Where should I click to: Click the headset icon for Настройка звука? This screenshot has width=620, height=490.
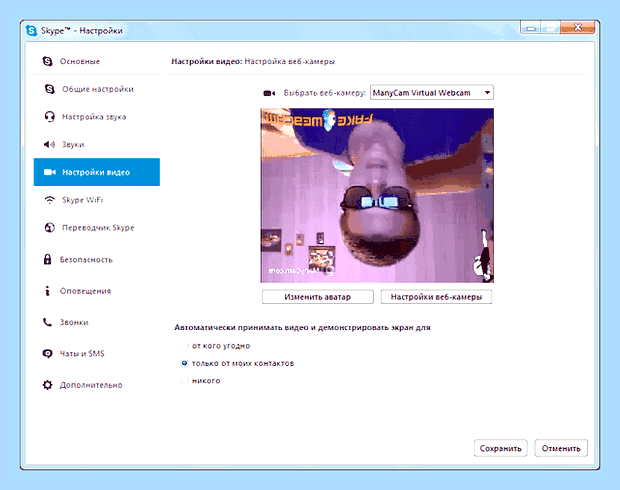pyautogui.click(x=49, y=117)
